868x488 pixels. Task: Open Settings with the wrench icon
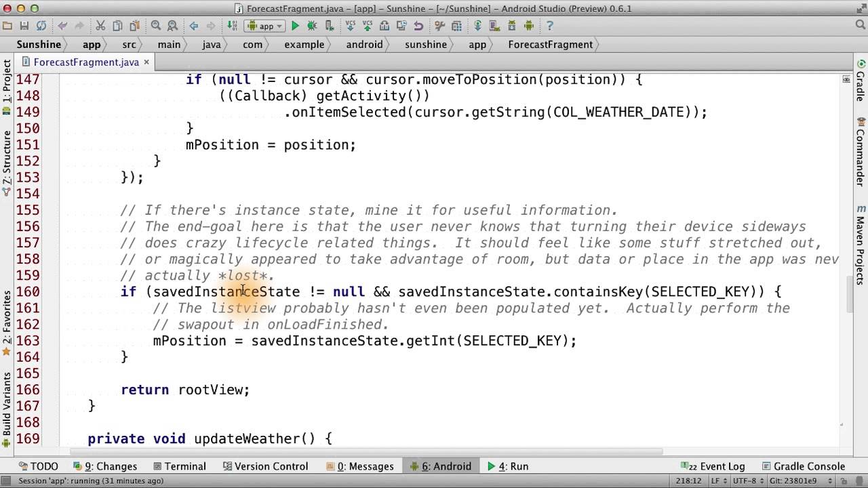[439, 26]
